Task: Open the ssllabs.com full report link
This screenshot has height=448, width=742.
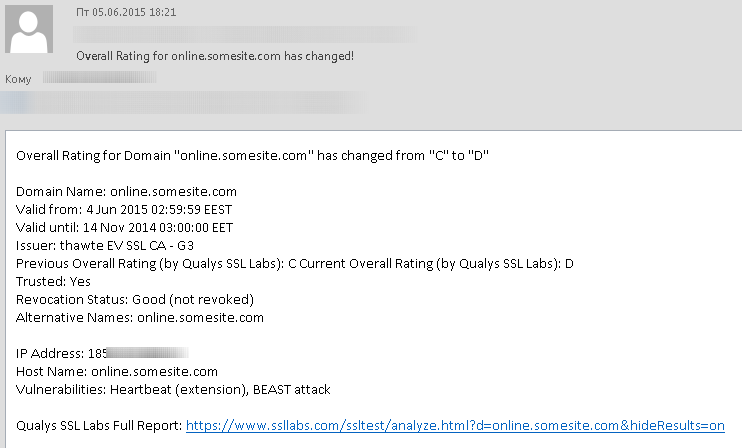Action: pos(455,425)
